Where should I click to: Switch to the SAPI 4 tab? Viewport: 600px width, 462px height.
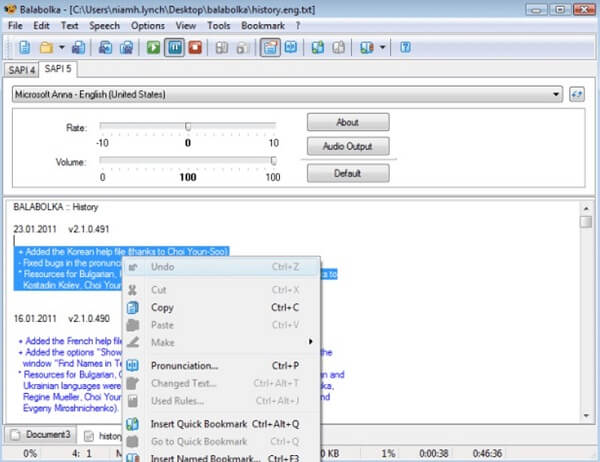[x=21, y=70]
